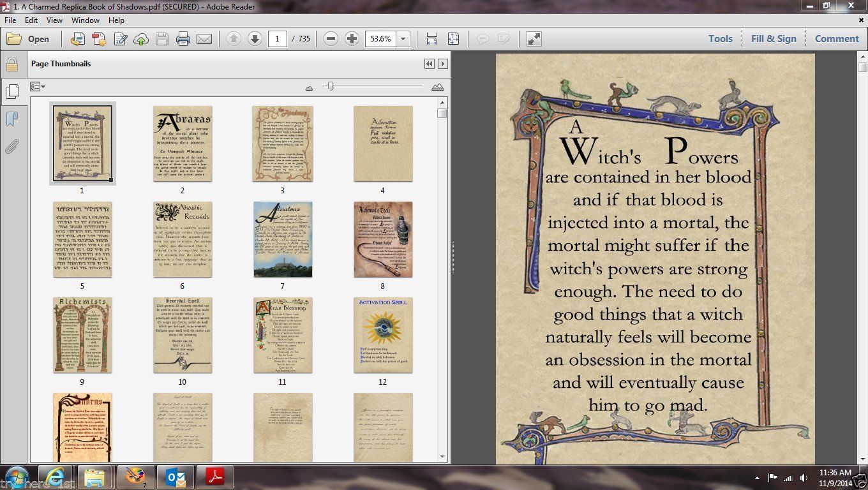Open the Fill & Sign pane

click(774, 39)
